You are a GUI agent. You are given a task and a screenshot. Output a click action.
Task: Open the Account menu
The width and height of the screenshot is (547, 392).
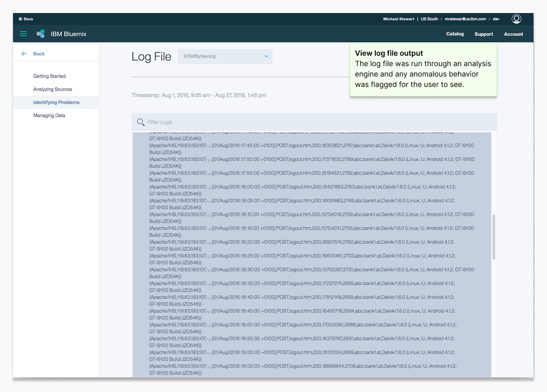pos(513,34)
